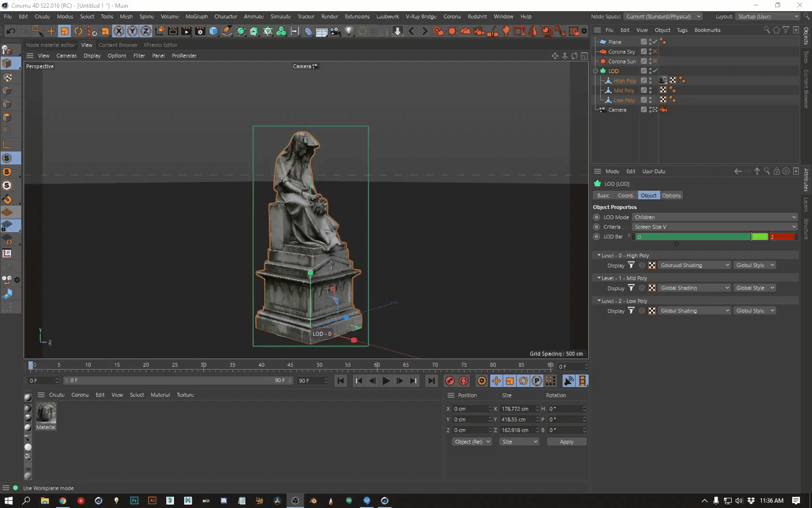Open the Global Style dropdown for Level 2
812x508 pixels.
pos(754,311)
